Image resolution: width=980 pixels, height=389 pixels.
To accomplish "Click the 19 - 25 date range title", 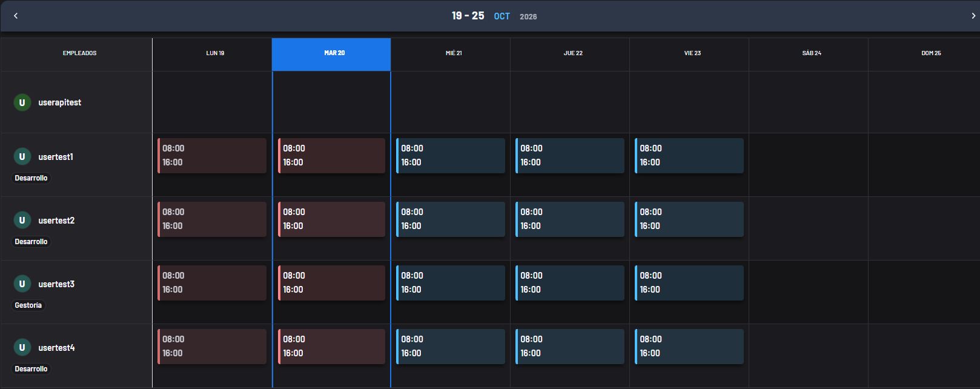I will [x=468, y=16].
